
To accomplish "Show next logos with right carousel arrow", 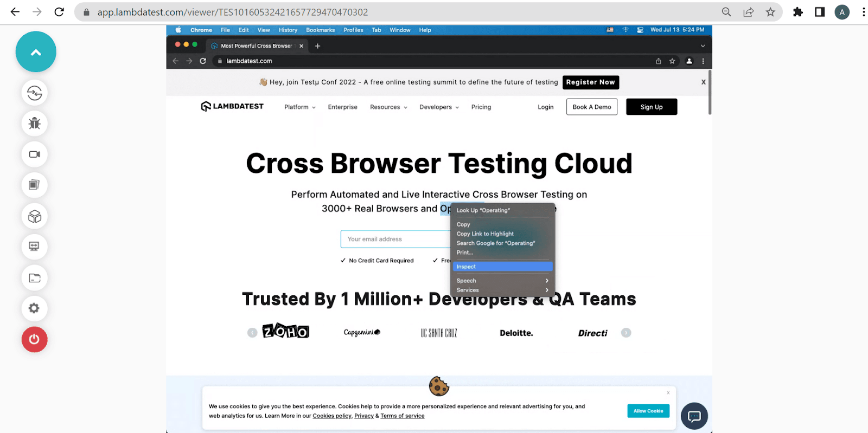I will point(626,333).
